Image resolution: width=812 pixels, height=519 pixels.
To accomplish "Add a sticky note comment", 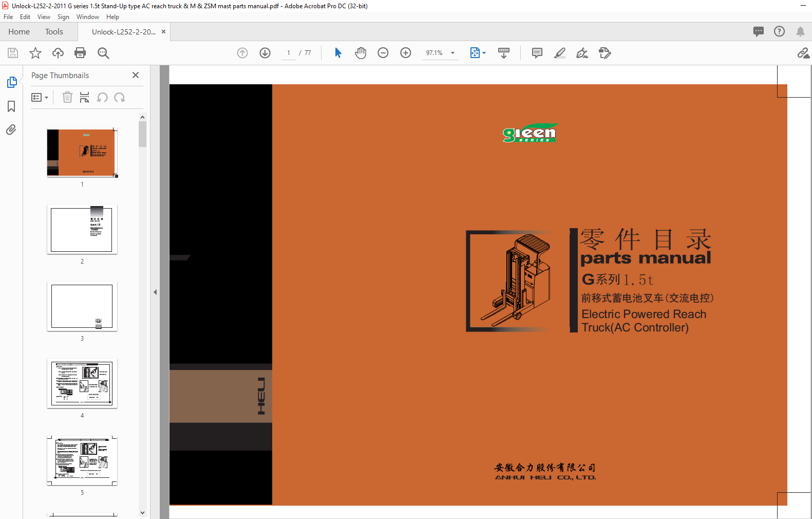I will click(x=537, y=53).
